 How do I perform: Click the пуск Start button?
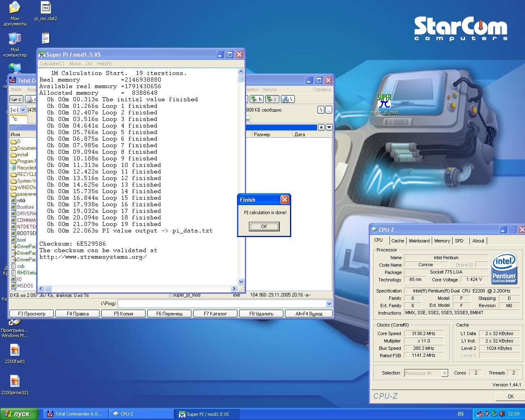[19, 414]
